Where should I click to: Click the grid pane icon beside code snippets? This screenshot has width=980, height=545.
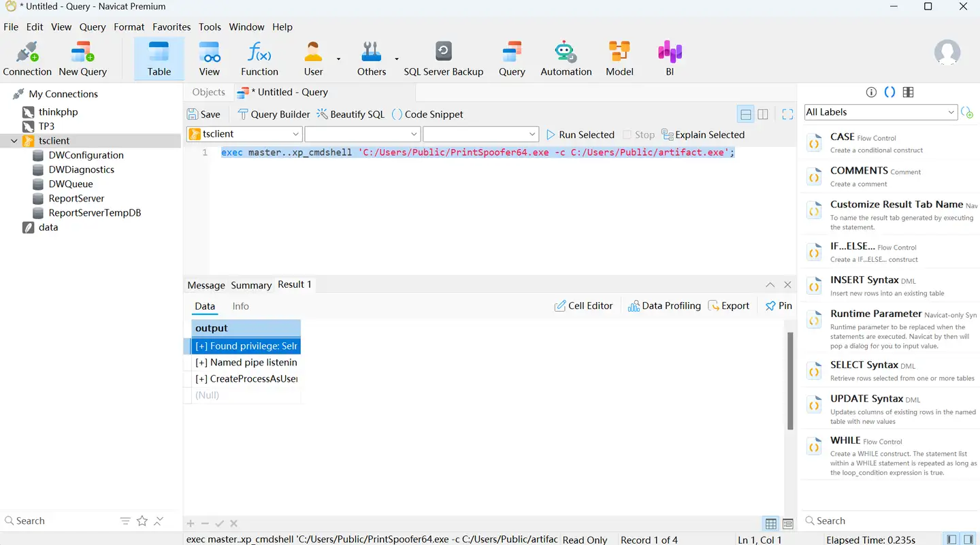[x=908, y=93]
